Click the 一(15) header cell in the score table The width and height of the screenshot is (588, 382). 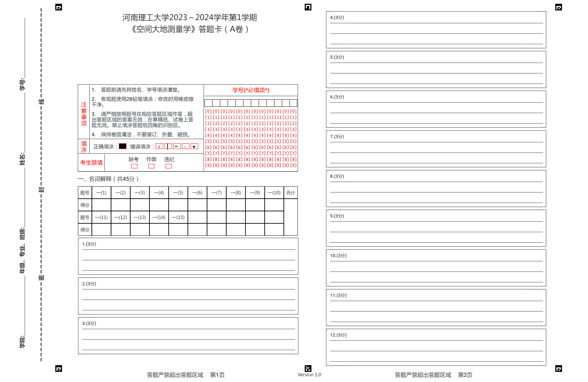178,217
